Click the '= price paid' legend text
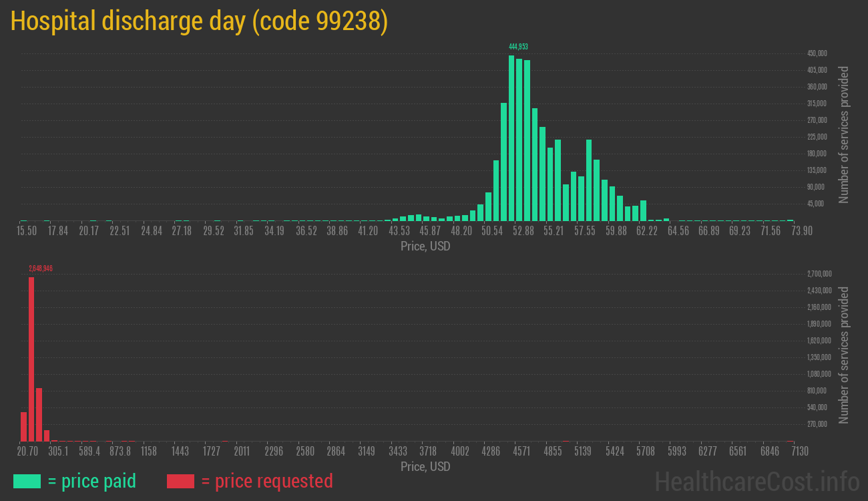868x501 pixels. 92,481
